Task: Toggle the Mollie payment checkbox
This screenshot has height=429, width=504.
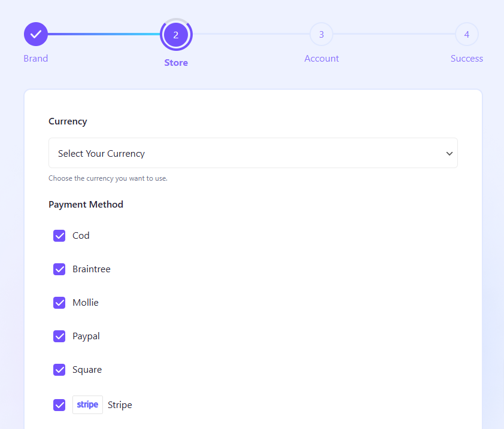Action: click(x=59, y=302)
